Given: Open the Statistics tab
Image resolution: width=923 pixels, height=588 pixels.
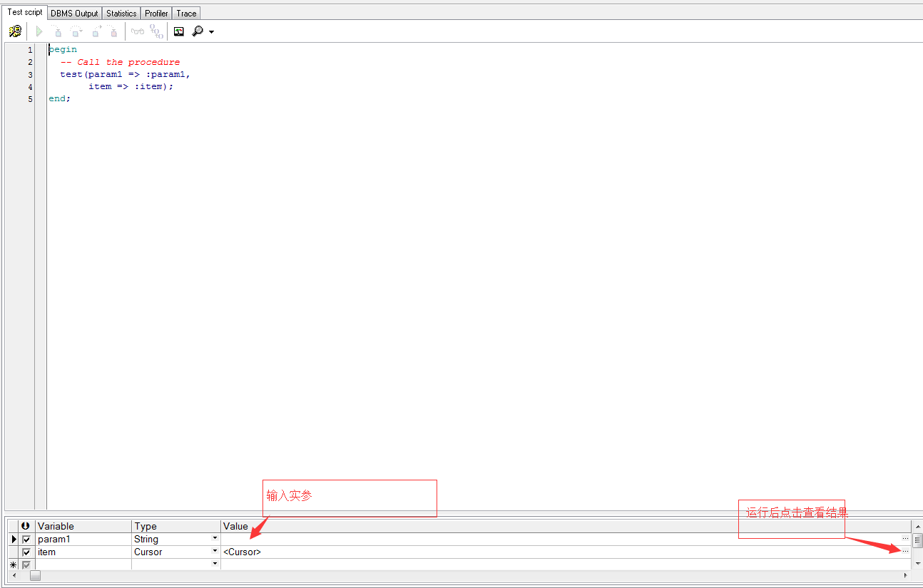Looking at the screenshot, I should click(x=121, y=13).
